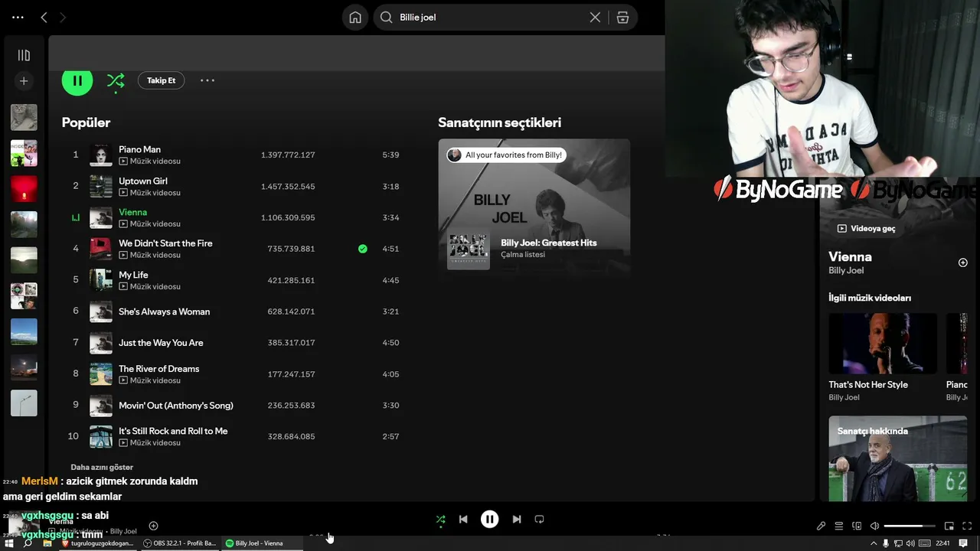Image resolution: width=980 pixels, height=551 pixels.
Task: Open the cat cover playlist in sidebar
Action: pos(24,117)
